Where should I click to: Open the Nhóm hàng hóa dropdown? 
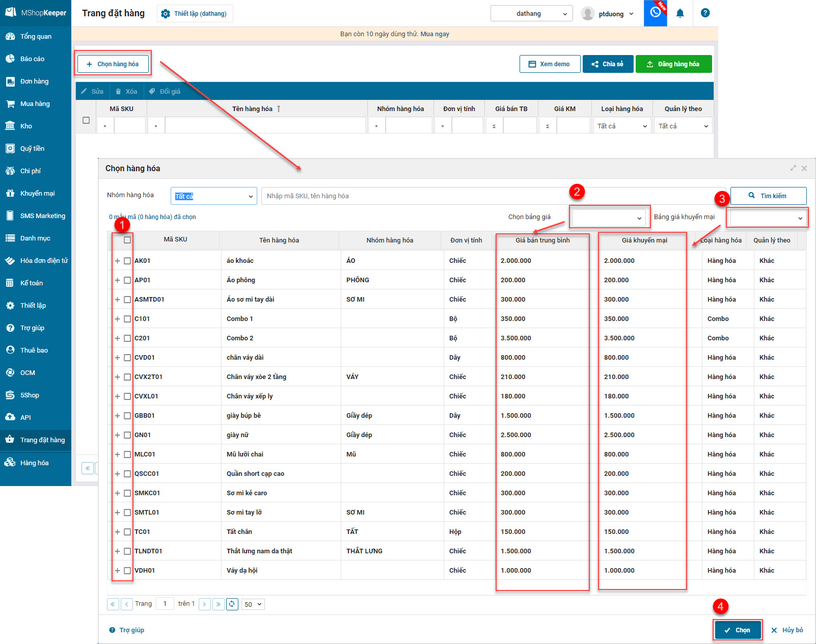(x=214, y=196)
